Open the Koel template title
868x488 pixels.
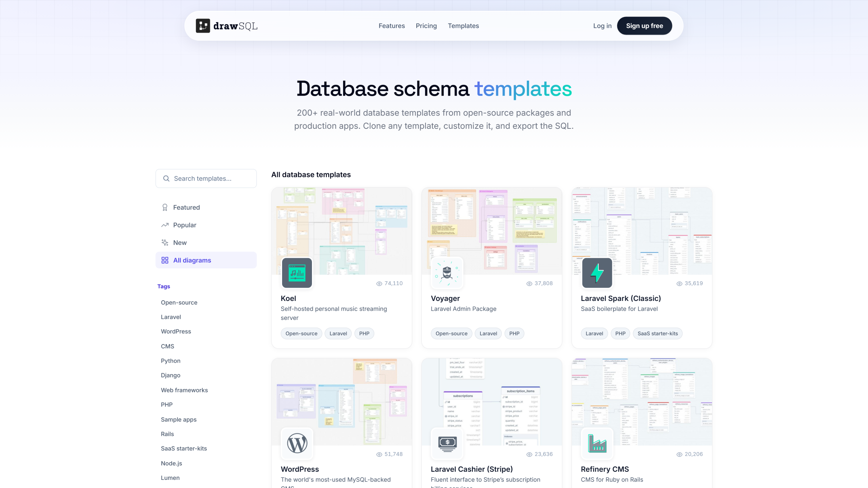(288, 299)
